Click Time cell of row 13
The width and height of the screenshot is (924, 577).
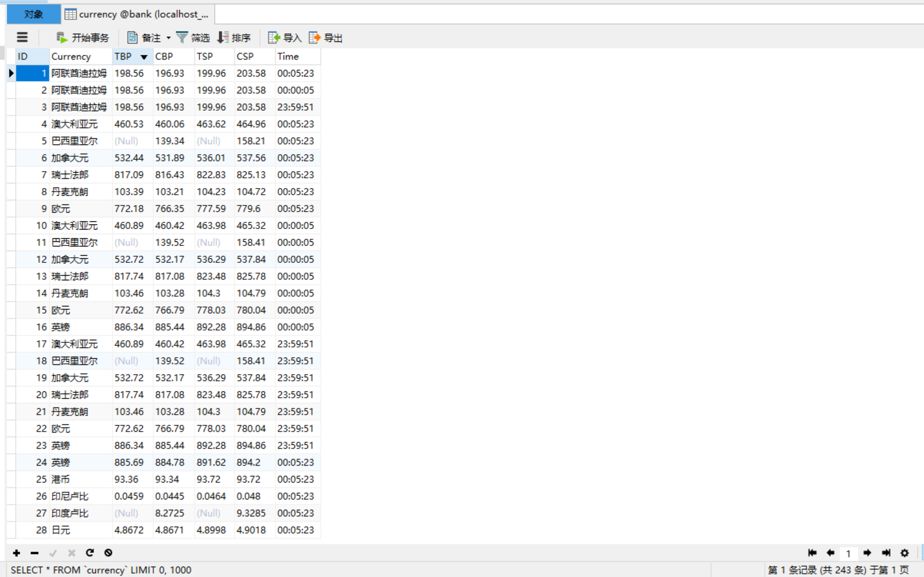[x=298, y=276]
